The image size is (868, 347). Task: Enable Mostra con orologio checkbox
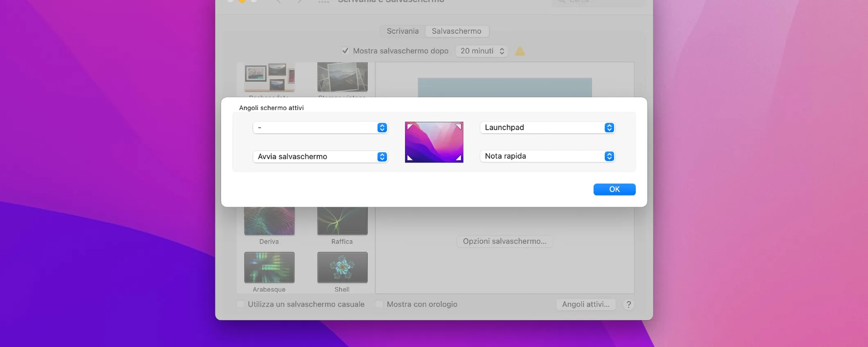pyautogui.click(x=379, y=304)
